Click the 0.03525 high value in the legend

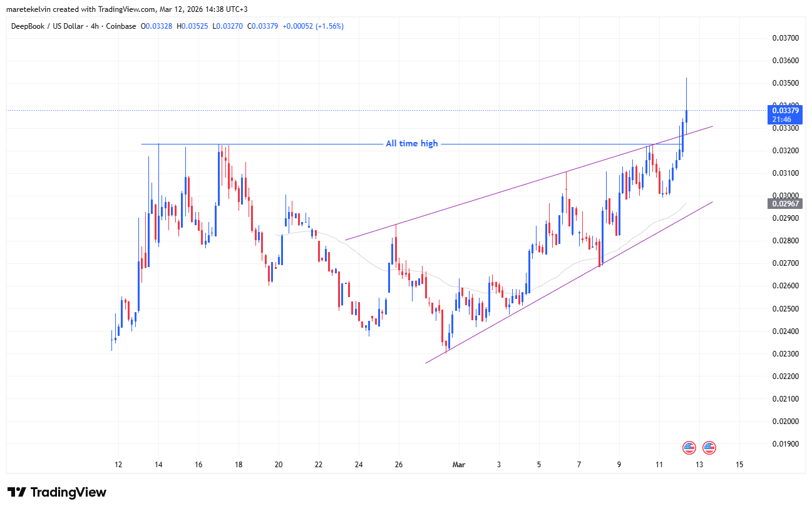[x=194, y=26]
